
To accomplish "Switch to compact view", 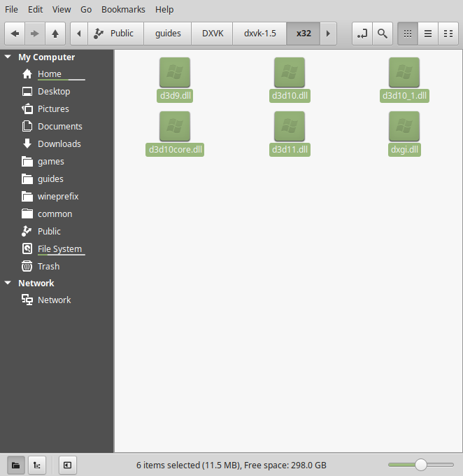I will tap(448, 34).
